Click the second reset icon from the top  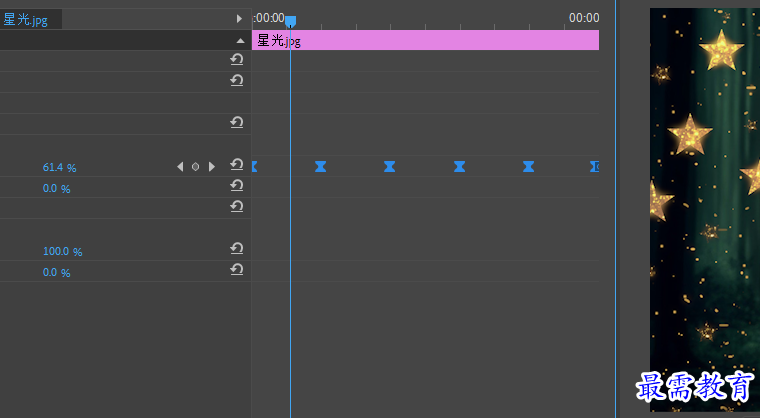237,80
